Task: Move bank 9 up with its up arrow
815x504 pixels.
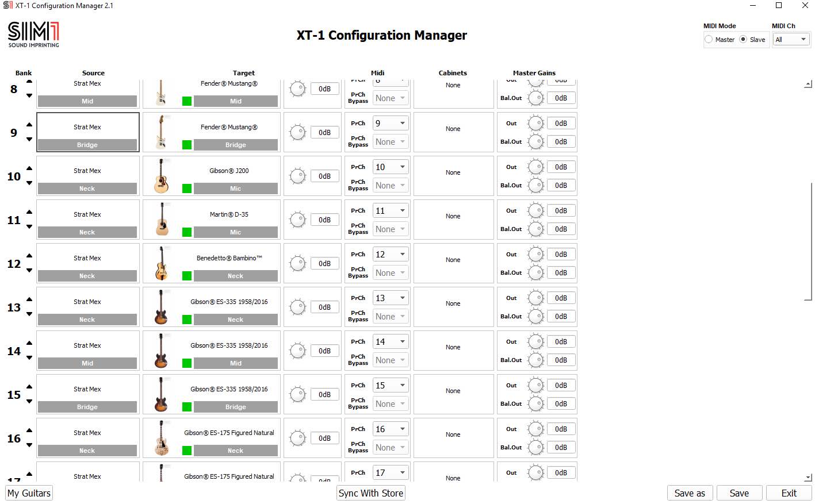Action: [29, 125]
